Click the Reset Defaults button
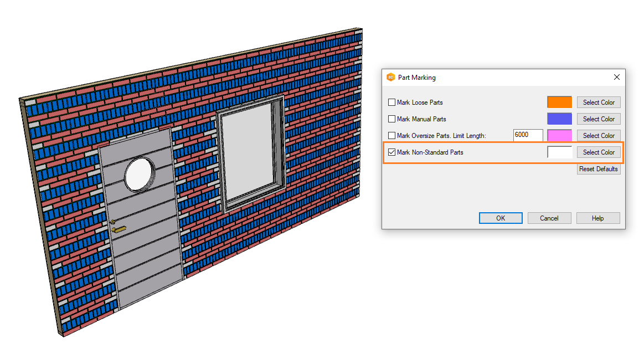This screenshot has width=644, height=343. (598, 169)
